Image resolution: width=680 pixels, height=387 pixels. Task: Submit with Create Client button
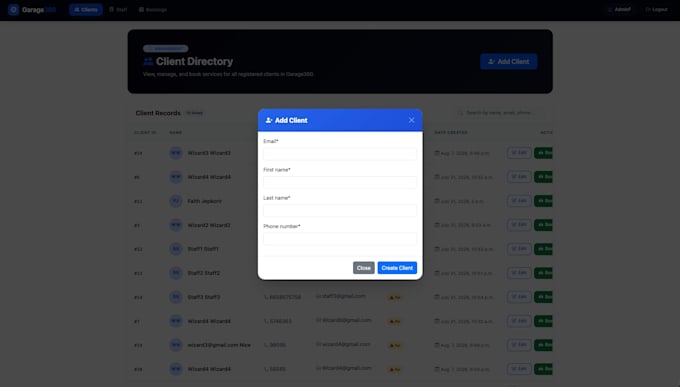pyautogui.click(x=397, y=268)
